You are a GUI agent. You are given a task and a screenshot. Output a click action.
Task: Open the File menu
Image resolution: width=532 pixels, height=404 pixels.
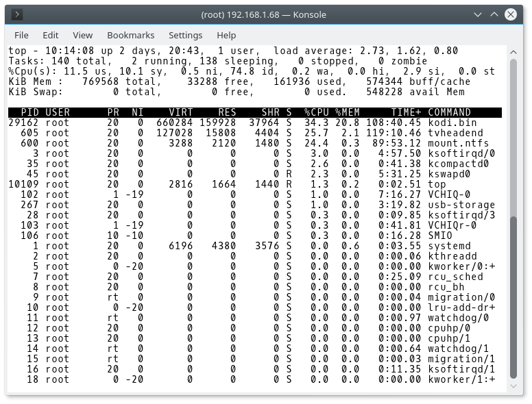(x=21, y=35)
